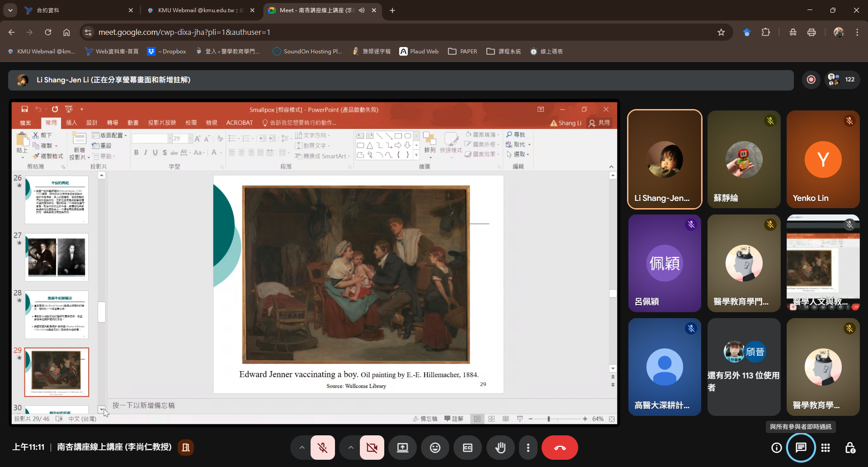Click the raise hand icon

pos(500,448)
